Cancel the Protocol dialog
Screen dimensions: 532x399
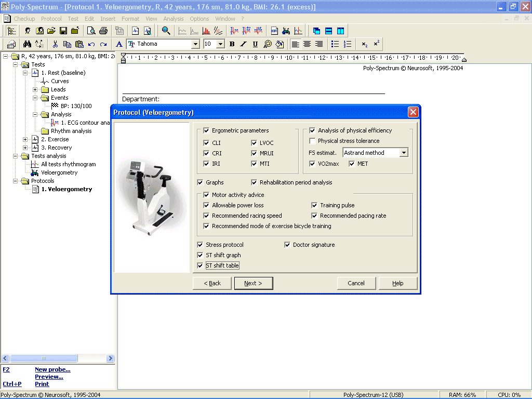pos(356,283)
